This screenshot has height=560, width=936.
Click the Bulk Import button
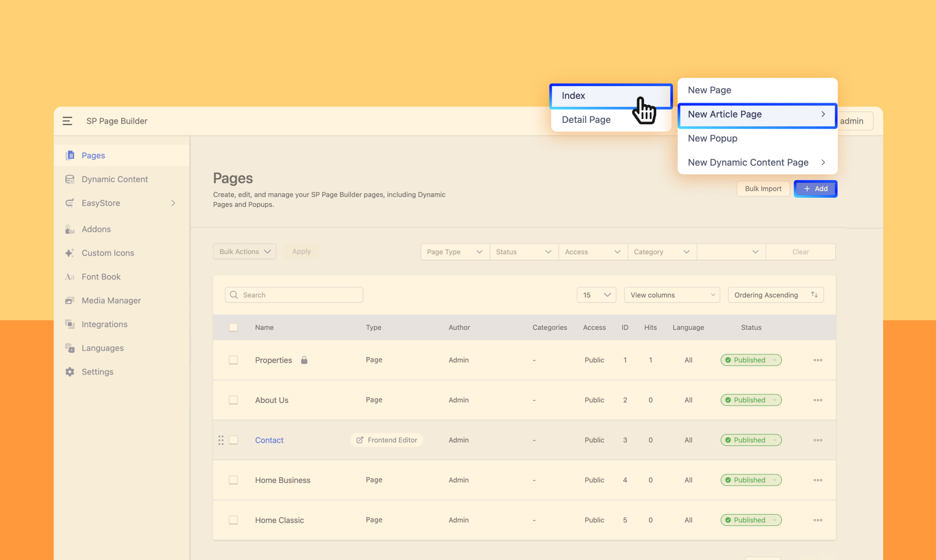click(763, 189)
